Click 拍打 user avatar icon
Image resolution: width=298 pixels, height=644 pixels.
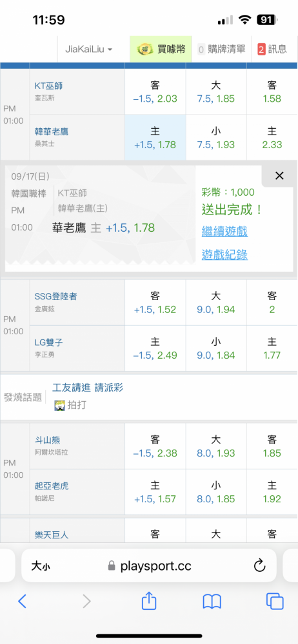(60, 405)
